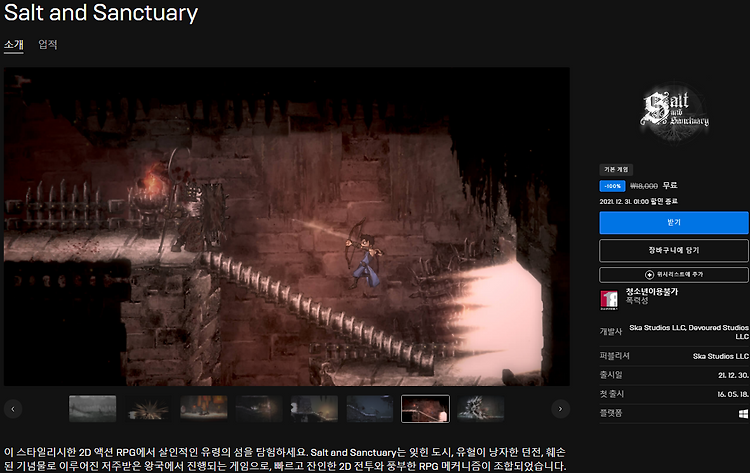Click 장바구니에 담기 button
The image size is (750, 473).
tap(673, 251)
